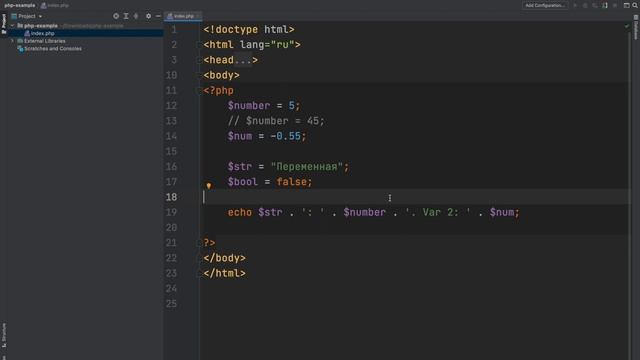Click the green inspection checkmark in editor

tap(627, 26)
